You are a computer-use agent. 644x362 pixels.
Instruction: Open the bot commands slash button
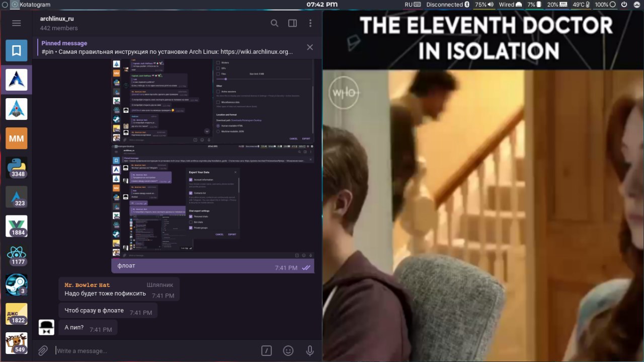[x=267, y=350]
